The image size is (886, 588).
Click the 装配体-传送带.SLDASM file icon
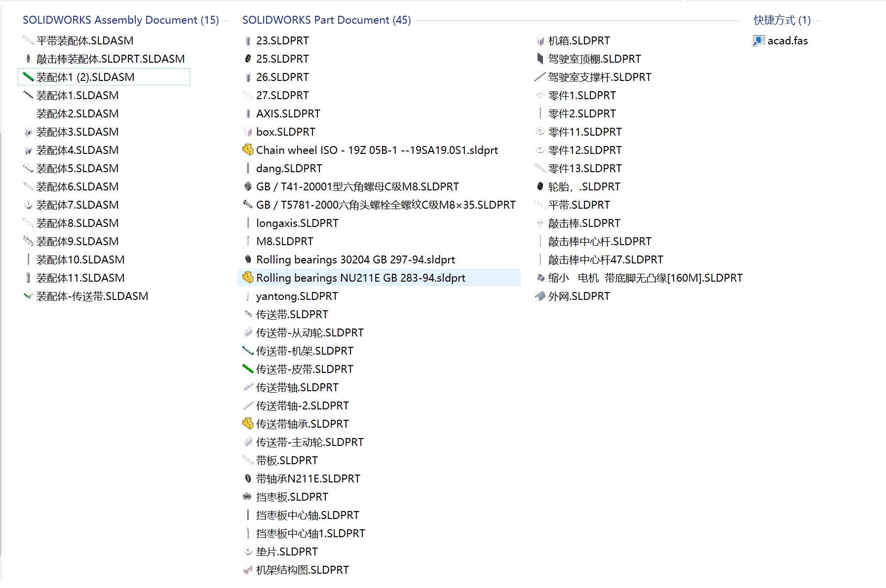[28, 296]
